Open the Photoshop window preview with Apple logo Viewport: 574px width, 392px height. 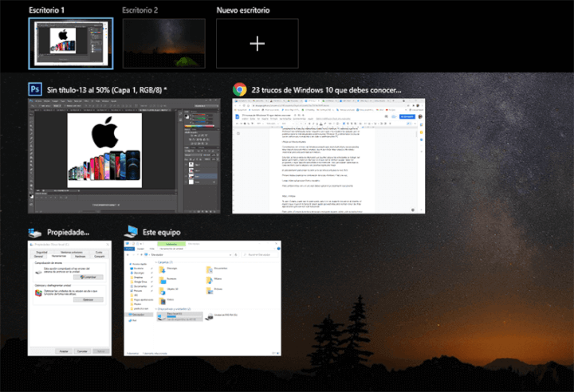(x=124, y=156)
